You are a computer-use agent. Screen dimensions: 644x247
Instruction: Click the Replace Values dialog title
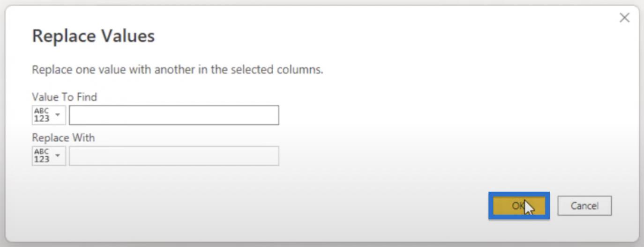pos(93,36)
